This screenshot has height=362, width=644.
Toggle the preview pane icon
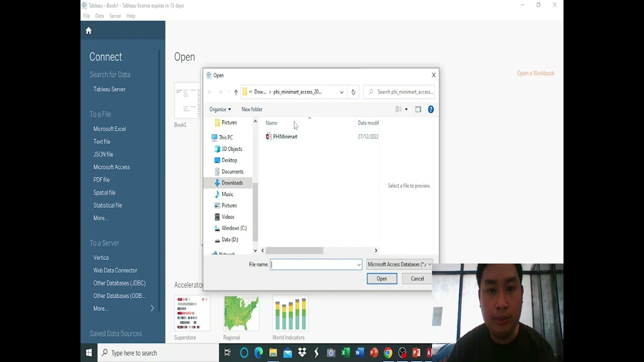click(x=418, y=109)
